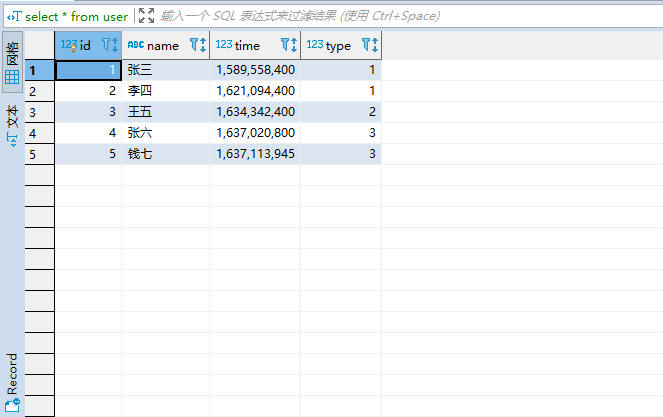
Task: Click the SQL query icon before select statement
Action: coord(14,16)
